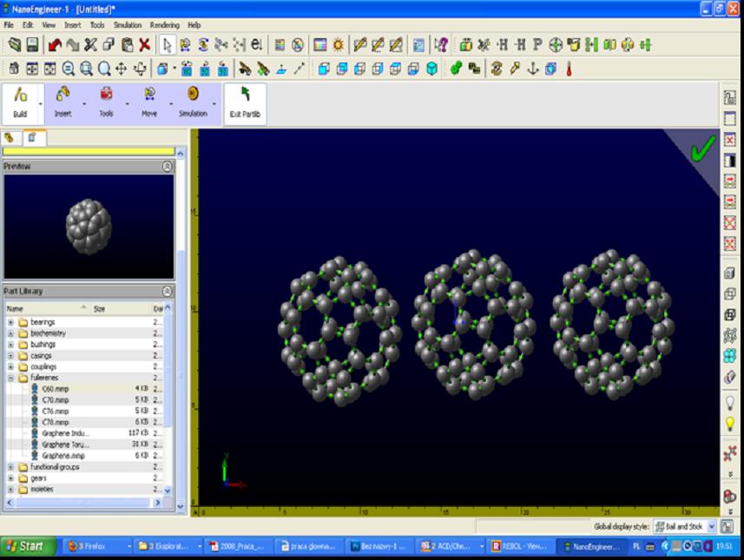Click the Build command button
This screenshot has width=744, height=560.
point(20,103)
